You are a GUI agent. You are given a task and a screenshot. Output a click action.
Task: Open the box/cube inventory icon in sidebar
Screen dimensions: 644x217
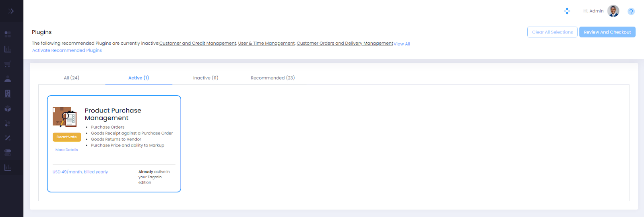[8, 108]
